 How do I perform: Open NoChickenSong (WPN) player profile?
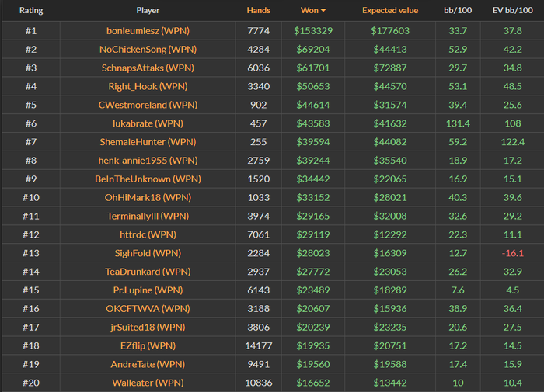coord(148,49)
